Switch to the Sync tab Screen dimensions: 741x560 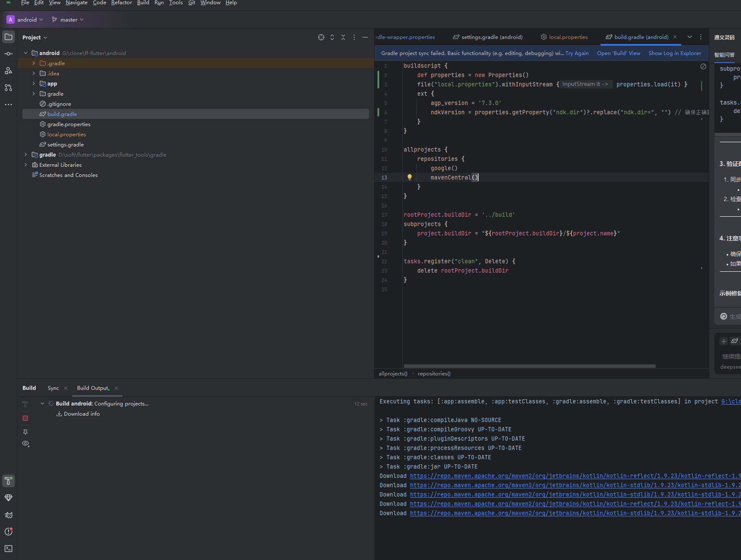53,388
